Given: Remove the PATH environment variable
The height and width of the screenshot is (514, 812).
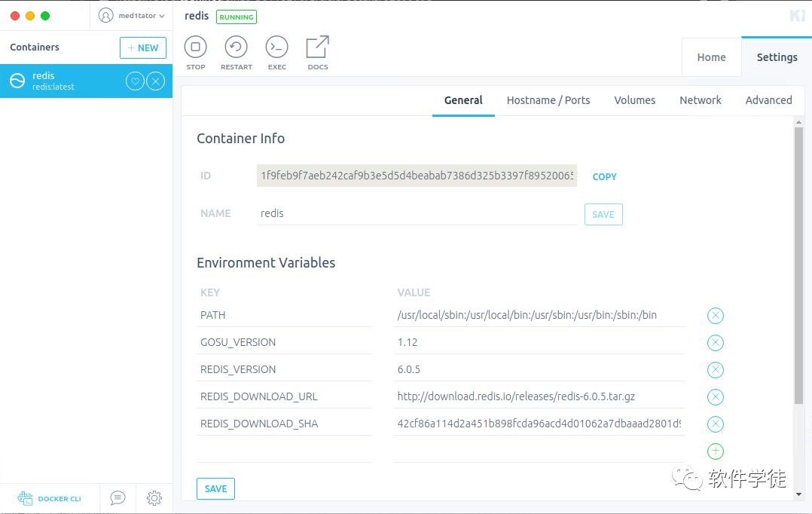Looking at the screenshot, I should [x=715, y=316].
